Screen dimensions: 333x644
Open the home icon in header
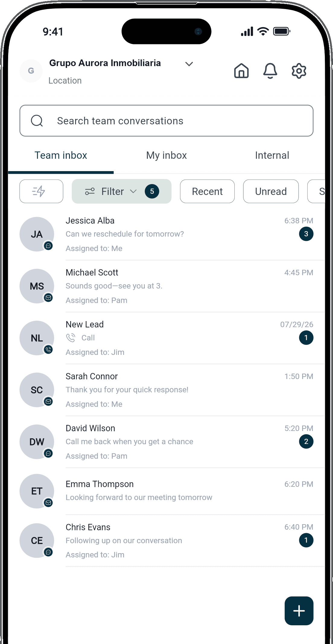(241, 71)
